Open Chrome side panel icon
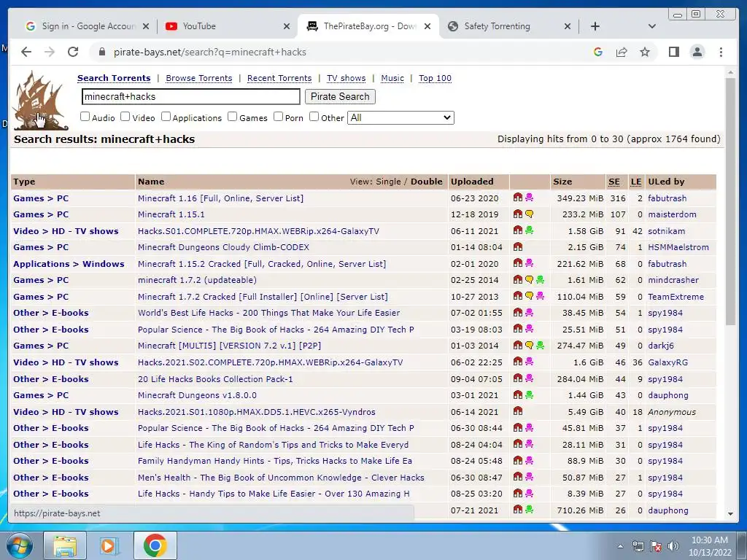The image size is (747, 560). pyautogui.click(x=673, y=52)
